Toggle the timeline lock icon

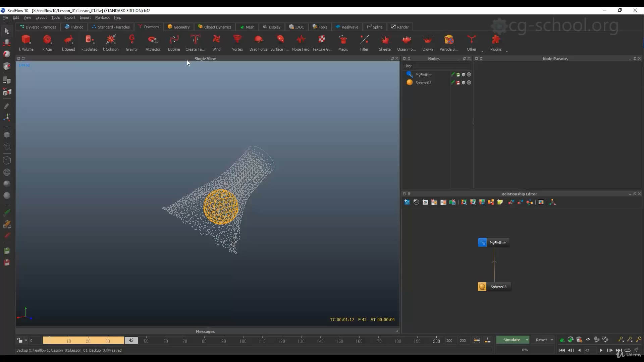(20, 341)
